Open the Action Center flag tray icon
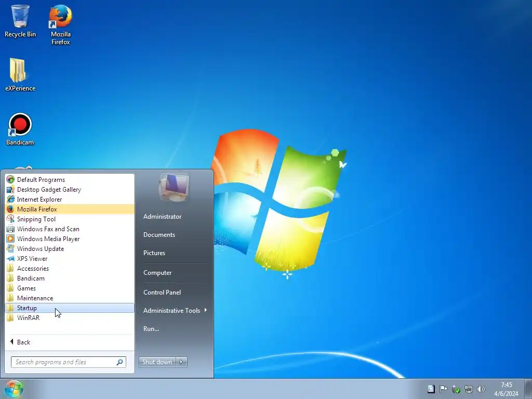 pos(443,389)
